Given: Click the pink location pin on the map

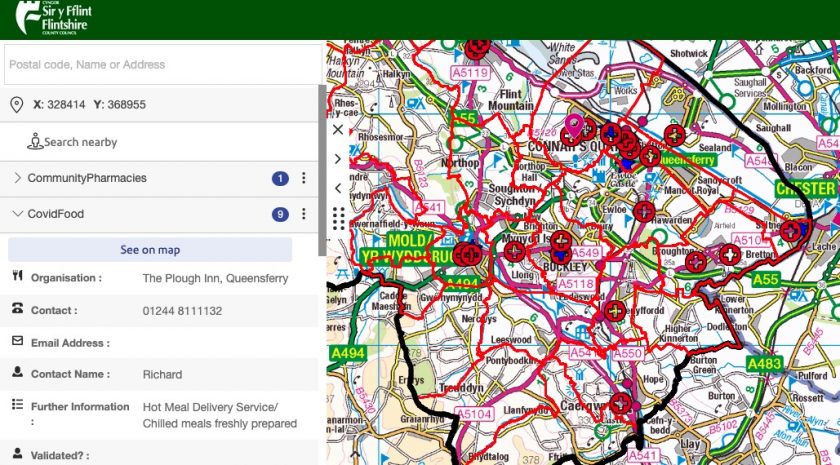Looking at the screenshot, I should tap(574, 126).
